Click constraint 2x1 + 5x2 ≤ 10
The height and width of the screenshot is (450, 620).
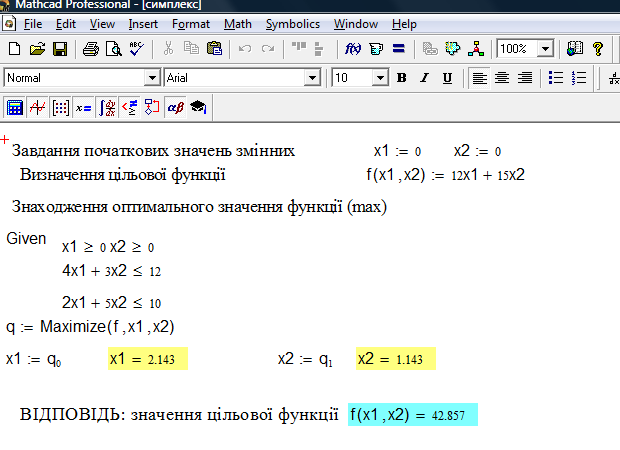click(111, 303)
